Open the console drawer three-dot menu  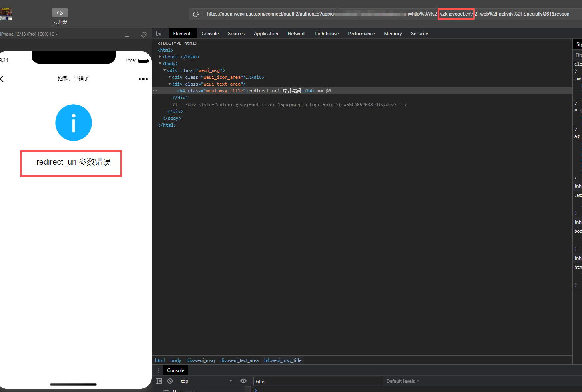(x=159, y=370)
